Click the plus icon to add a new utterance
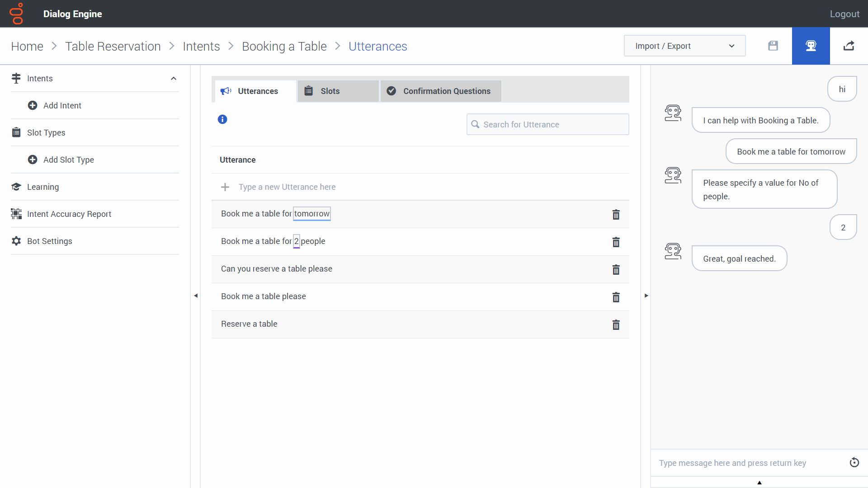 pyautogui.click(x=225, y=187)
